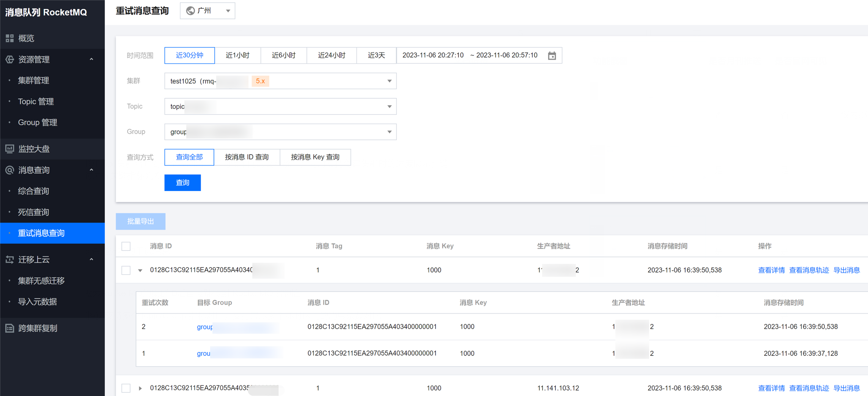Click 导出消息 for the first message
Image resolution: width=868 pixels, height=396 pixels.
846,270
